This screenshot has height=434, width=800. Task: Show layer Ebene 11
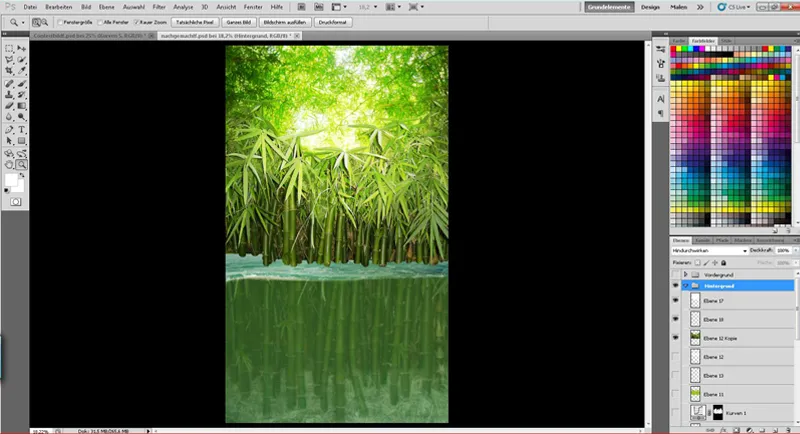(676, 394)
